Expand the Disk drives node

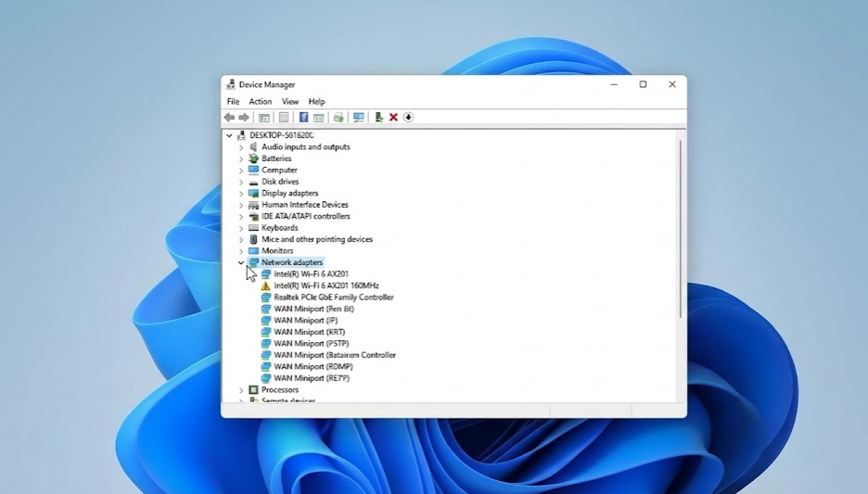tap(241, 182)
